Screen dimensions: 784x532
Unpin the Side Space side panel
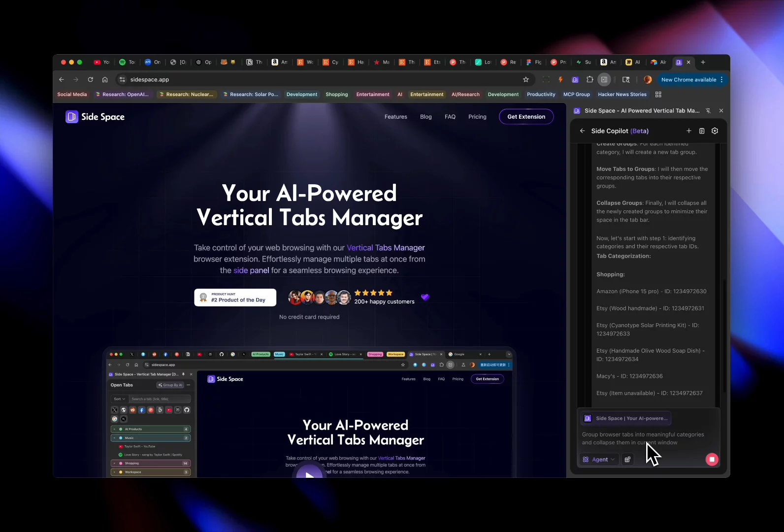708,111
